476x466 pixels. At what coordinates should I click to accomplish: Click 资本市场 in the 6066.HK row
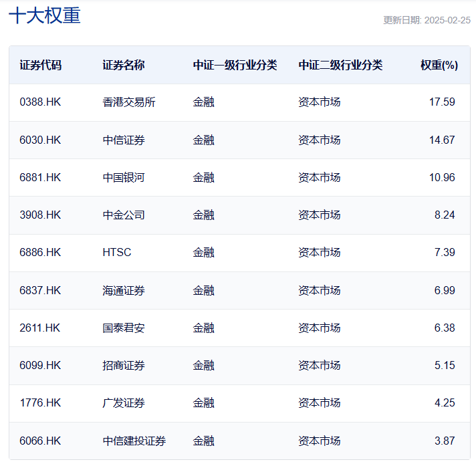point(320,441)
